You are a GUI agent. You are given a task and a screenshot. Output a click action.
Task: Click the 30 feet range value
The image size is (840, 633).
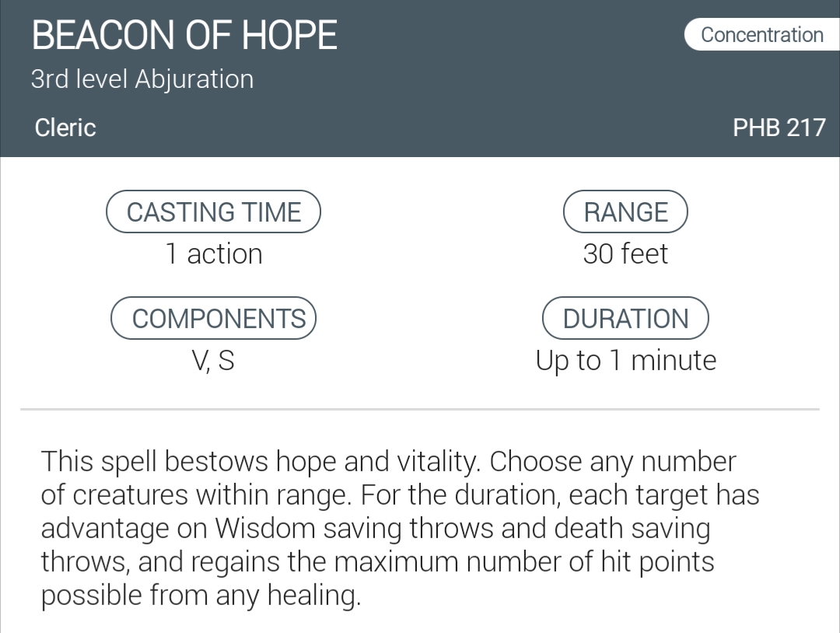click(x=625, y=254)
